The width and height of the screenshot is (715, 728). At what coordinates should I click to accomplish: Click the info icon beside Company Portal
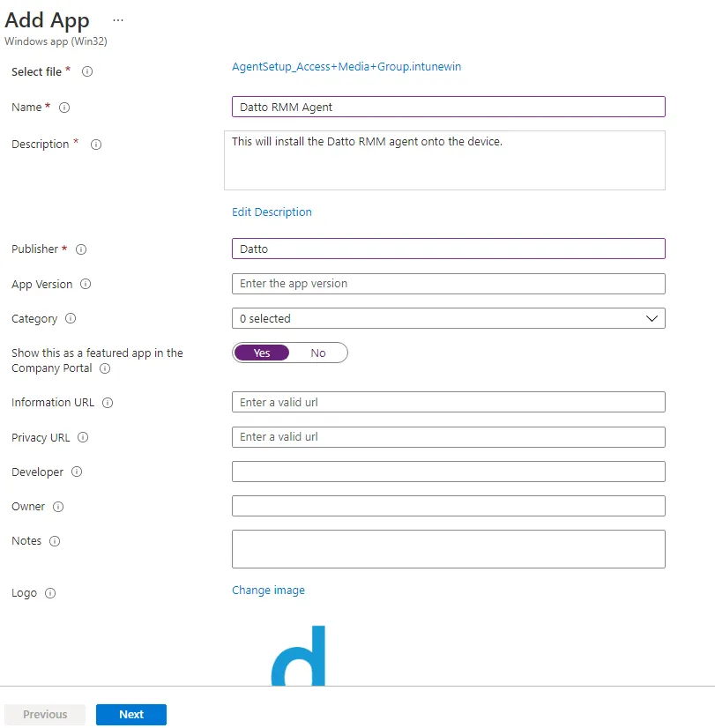click(x=106, y=368)
